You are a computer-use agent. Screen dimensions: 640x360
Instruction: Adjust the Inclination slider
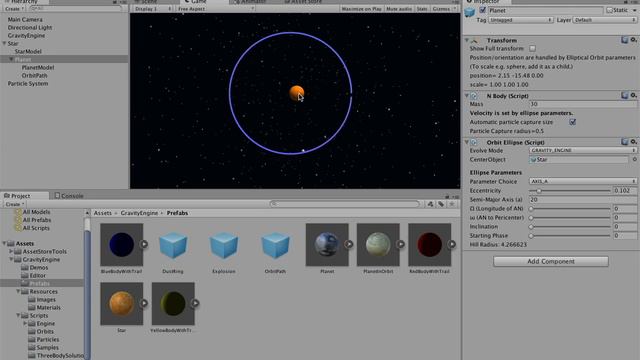tap(570, 227)
